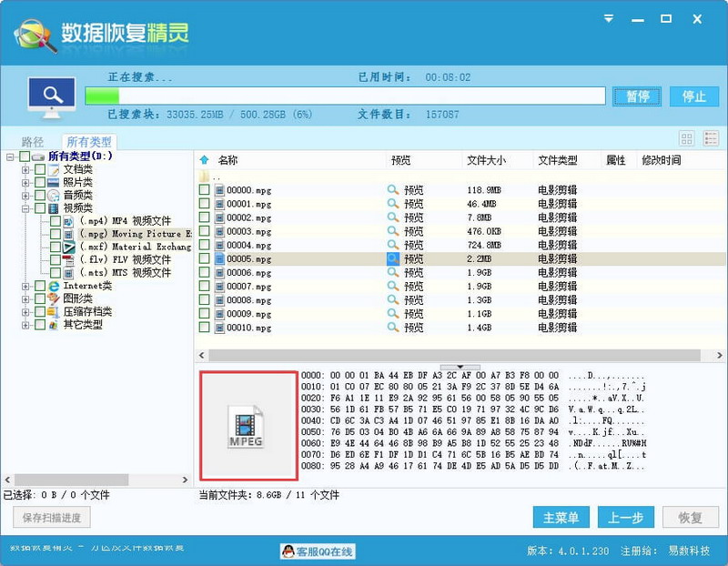Click the Internet类 browser icon

54,286
